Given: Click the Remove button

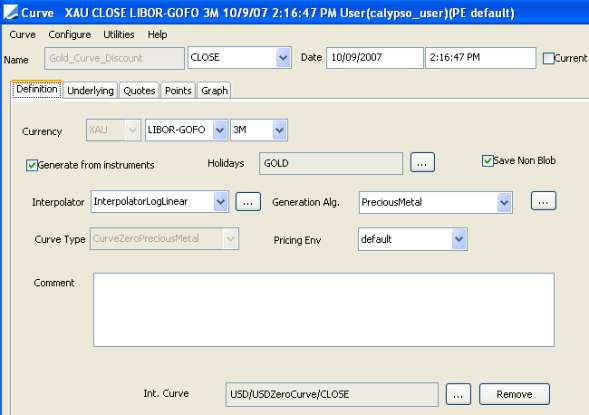Looking at the screenshot, I should pyautogui.click(x=514, y=394).
